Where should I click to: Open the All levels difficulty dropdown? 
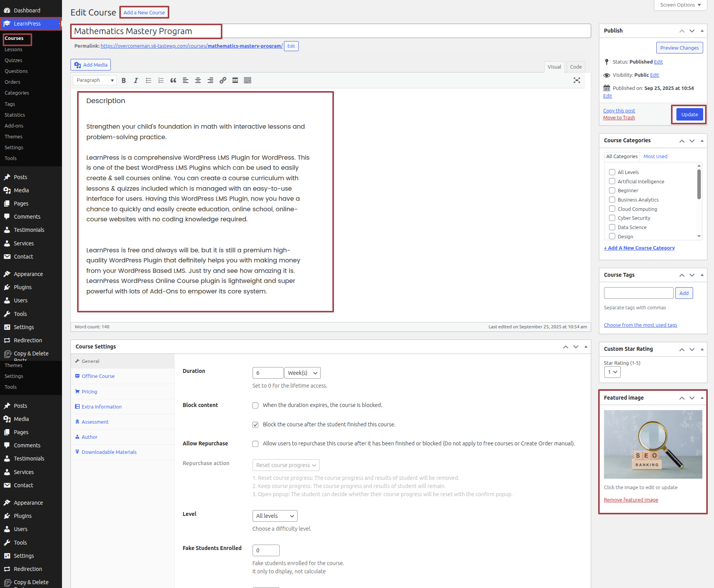pyautogui.click(x=275, y=516)
